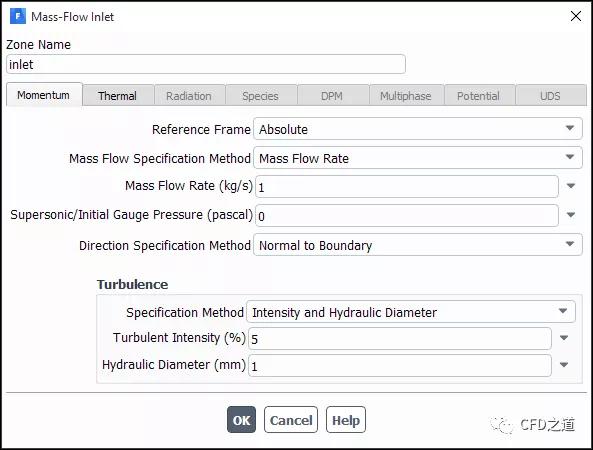Expand the turbulence Specification Method dropdown
The image size is (593, 450).
pyautogui.click(x=411, y=312)
